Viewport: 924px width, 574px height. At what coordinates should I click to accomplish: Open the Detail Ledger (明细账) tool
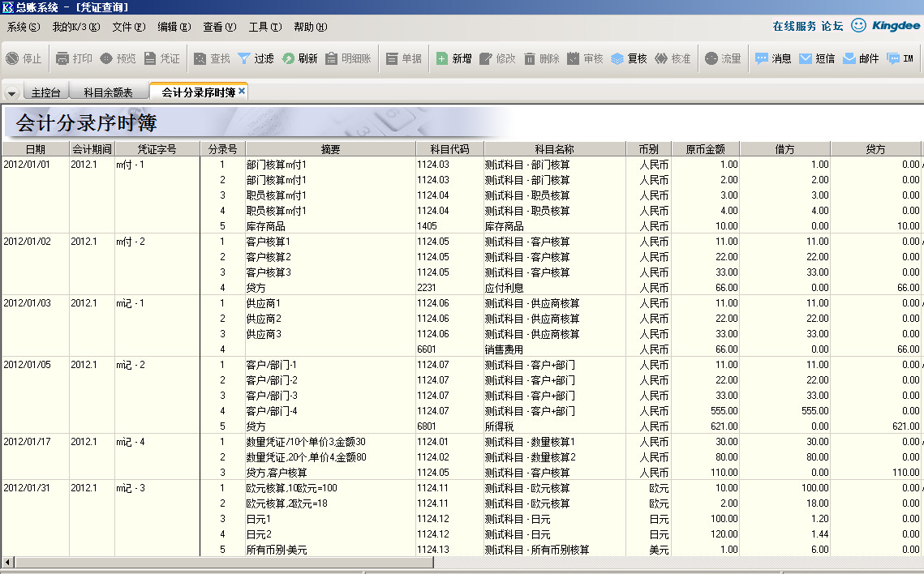[x=331, y=58]
